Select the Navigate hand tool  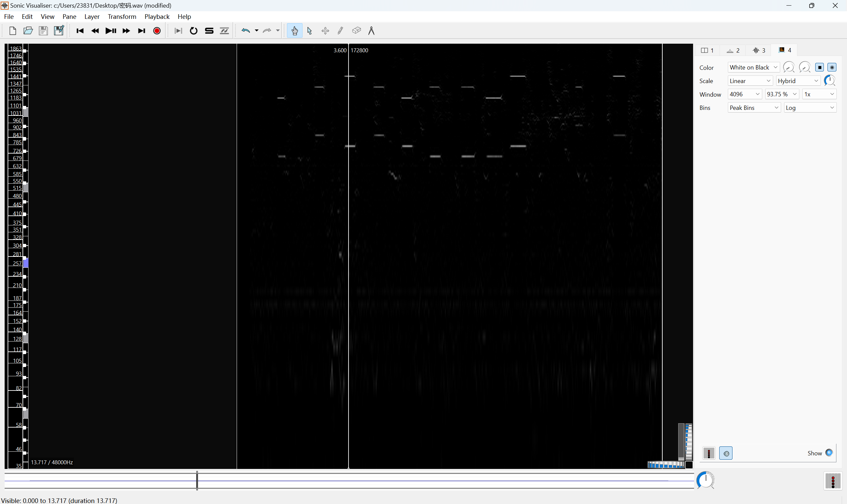tap(295, 31)
